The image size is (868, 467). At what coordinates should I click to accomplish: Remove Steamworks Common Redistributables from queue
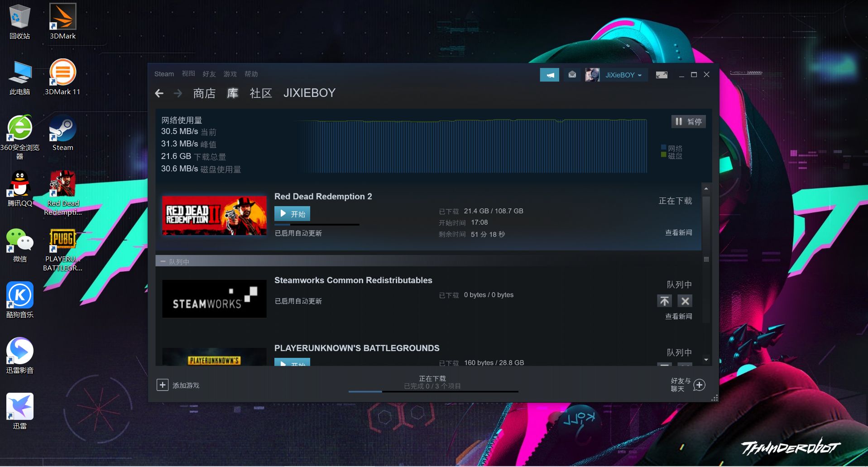[685, 301]
